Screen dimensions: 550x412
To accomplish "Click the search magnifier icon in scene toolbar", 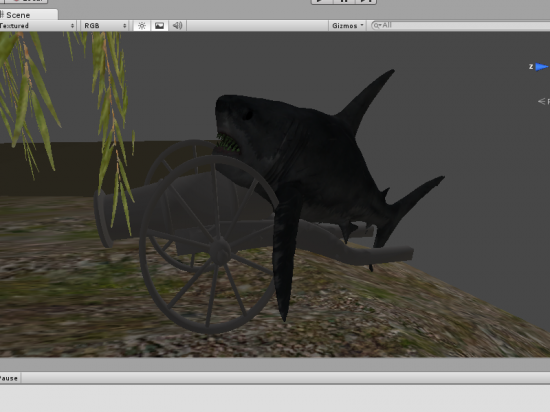I will coord(377,25).
